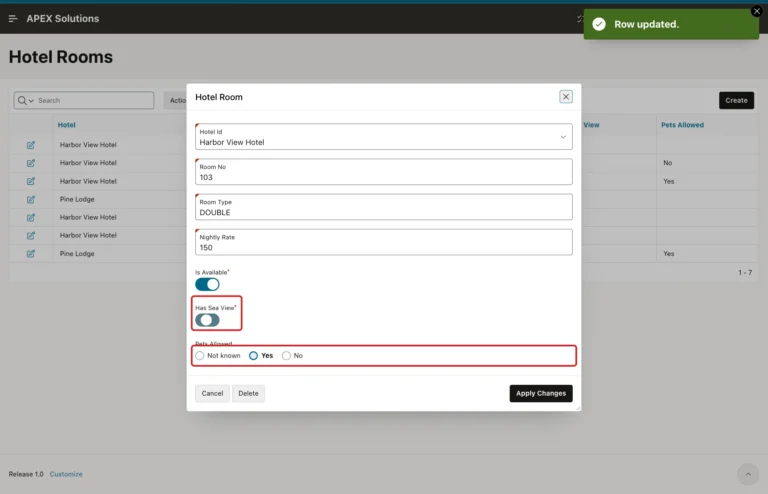
Task: Click the Hotel column header
Action: 67,125
